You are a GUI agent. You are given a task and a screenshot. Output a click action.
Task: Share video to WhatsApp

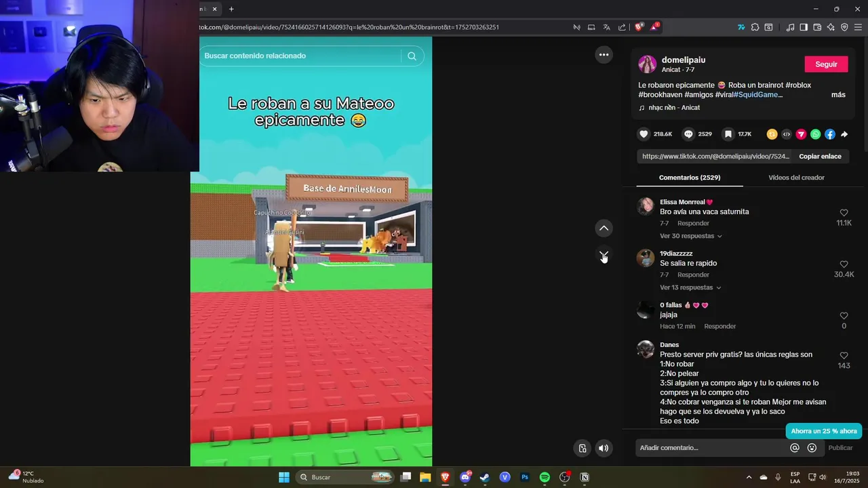[x=815, y=134]
